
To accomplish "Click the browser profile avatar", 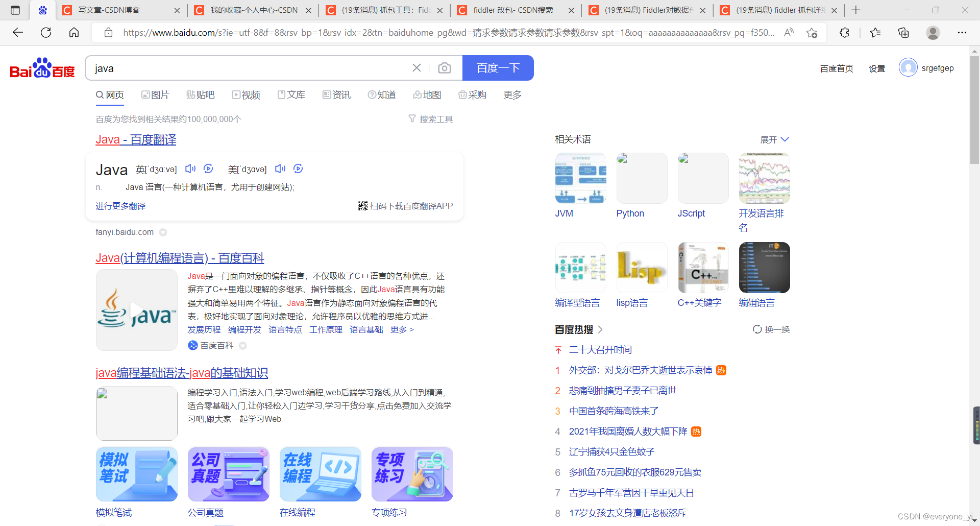I will point(933,33).
